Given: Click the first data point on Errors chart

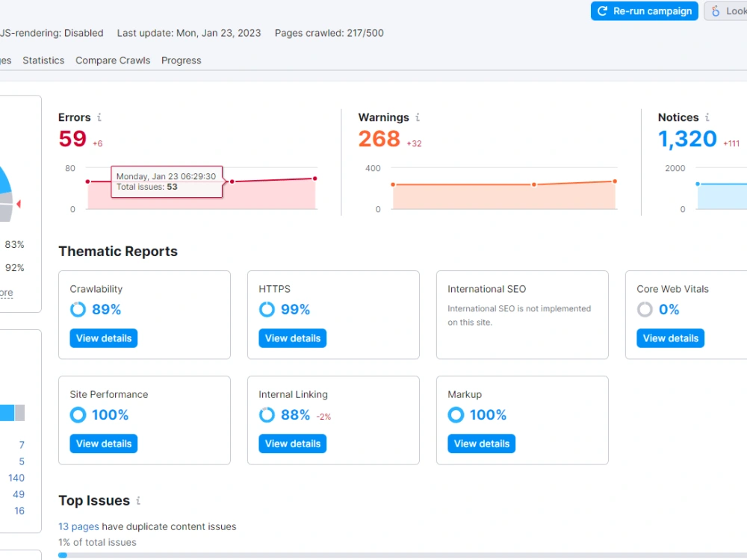Looking at the screenshot, I should tap(87, 181).
